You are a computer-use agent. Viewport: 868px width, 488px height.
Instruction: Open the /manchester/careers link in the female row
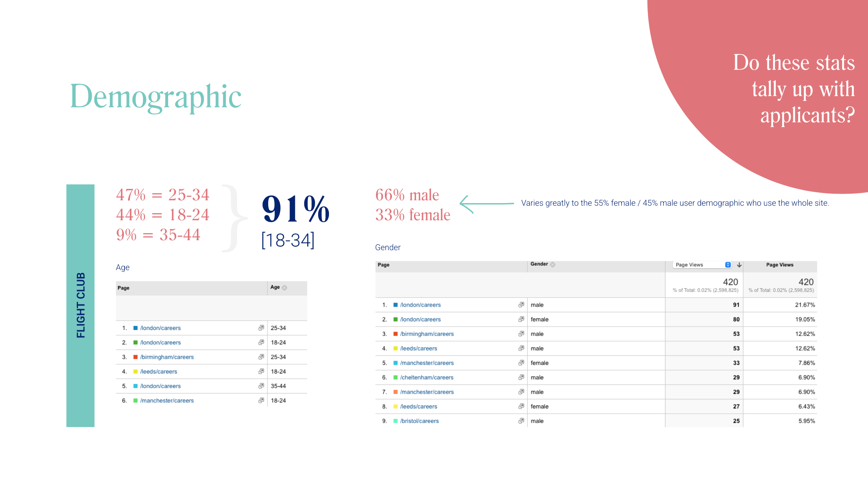click(x=427, y=363)
